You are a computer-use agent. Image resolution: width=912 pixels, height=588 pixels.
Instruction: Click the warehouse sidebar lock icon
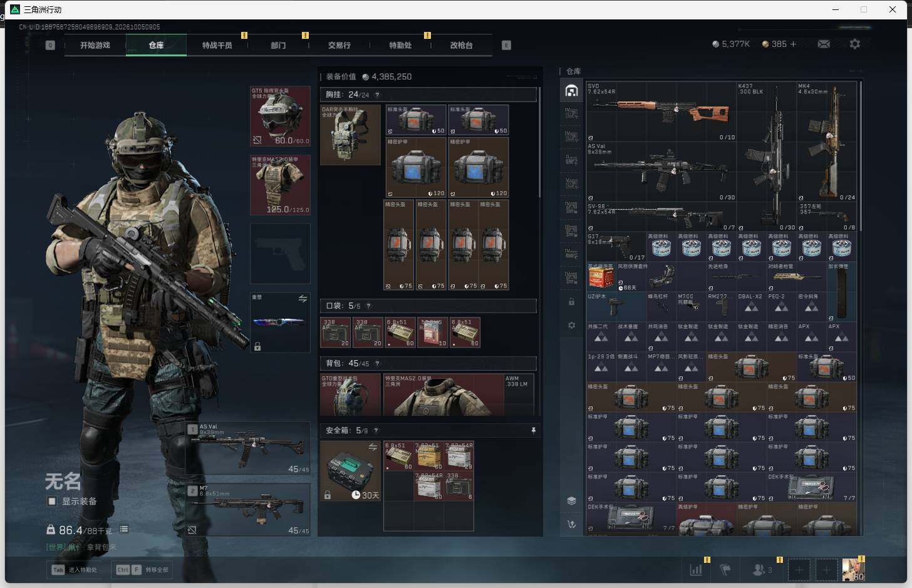pos(571,302)
